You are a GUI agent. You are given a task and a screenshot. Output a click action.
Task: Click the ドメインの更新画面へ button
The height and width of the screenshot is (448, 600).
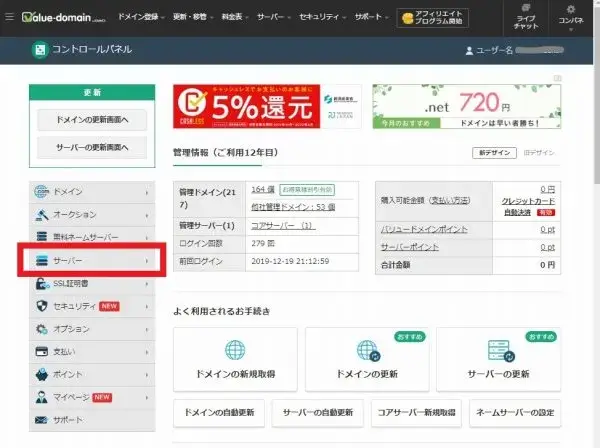(x=92, y=120)
